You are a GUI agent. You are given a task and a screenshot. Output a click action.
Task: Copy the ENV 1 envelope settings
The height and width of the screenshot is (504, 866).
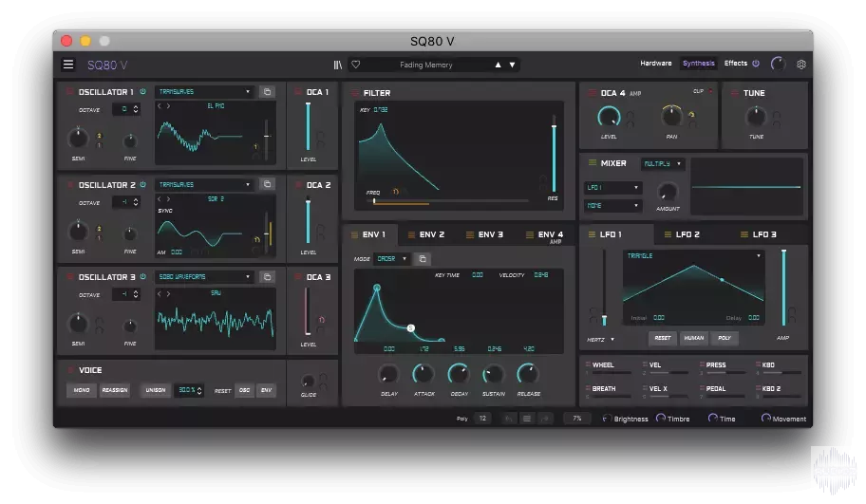coord(423,259)
